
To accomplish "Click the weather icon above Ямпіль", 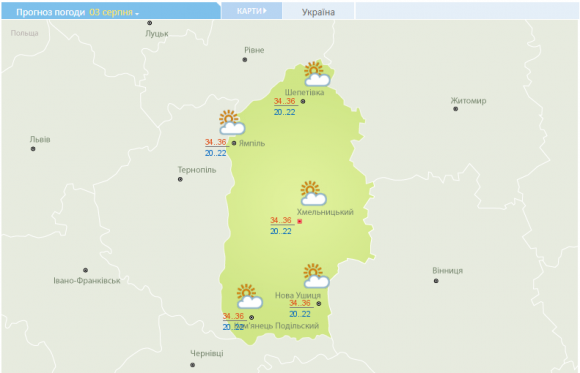I will 232,122.
